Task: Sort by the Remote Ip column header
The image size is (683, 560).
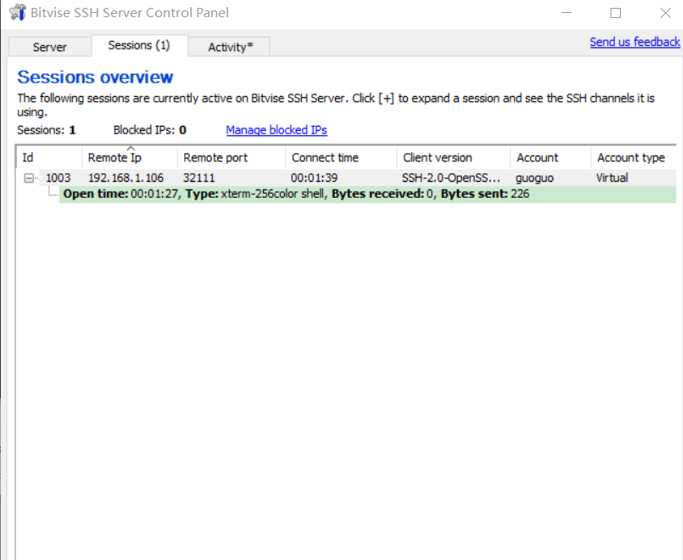Action: [129, 158]
